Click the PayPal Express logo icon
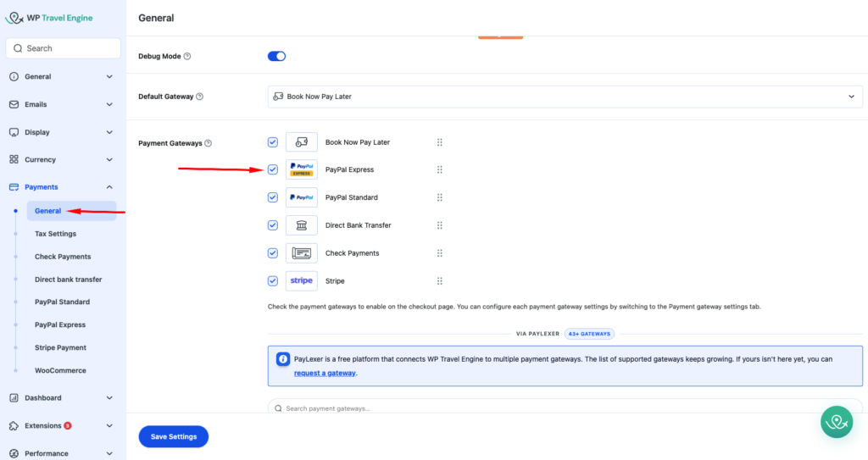This screenshot has height=460, width=868. pos(302,169)
